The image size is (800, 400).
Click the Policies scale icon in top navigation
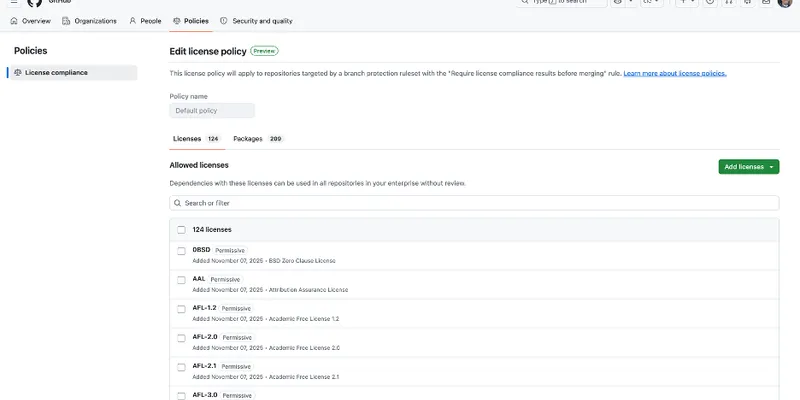tap(177, 21)
